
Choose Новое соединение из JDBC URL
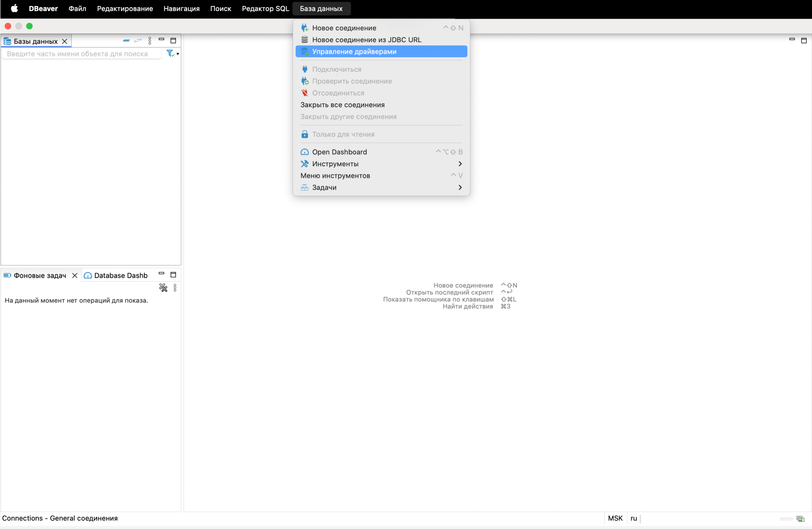coord(366,40)
